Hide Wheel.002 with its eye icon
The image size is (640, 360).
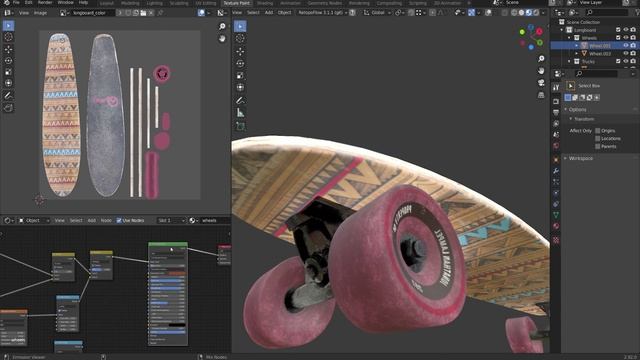[626, 53]
